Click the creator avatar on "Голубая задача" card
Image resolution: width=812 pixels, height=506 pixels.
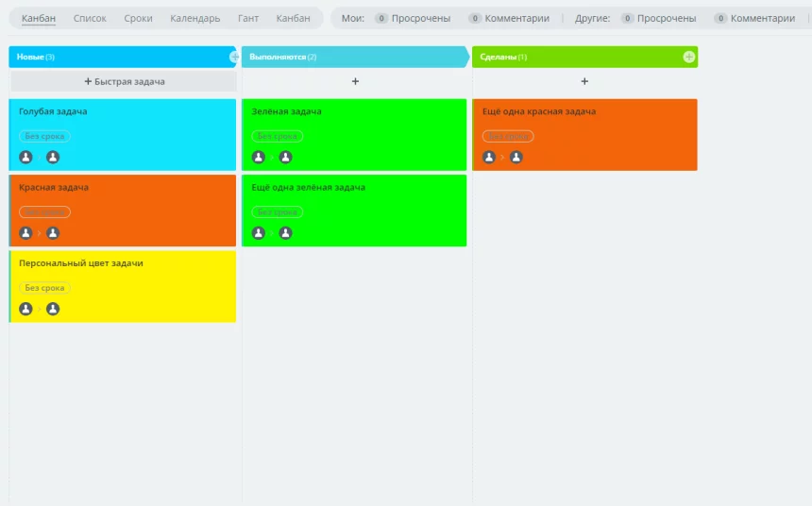25,158
